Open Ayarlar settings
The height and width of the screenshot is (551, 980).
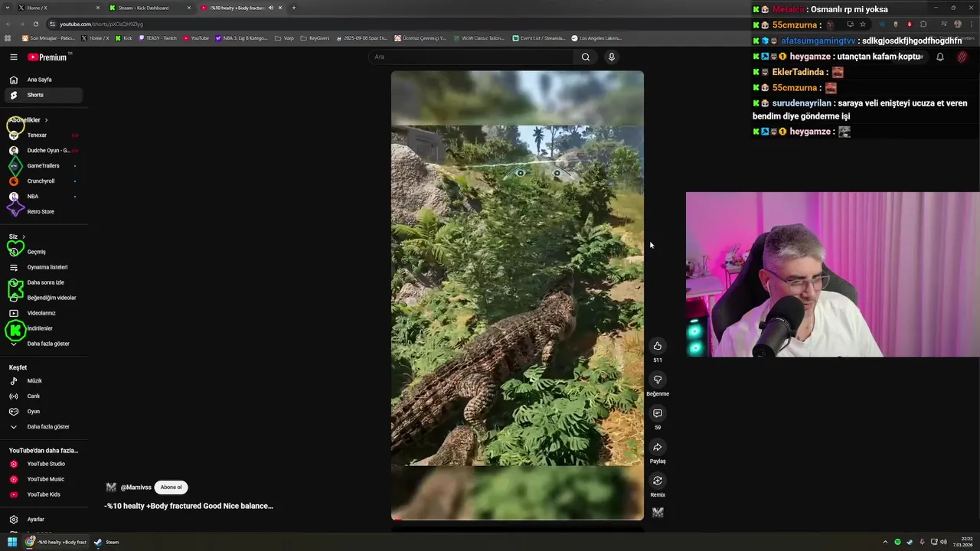click(44, 520)
